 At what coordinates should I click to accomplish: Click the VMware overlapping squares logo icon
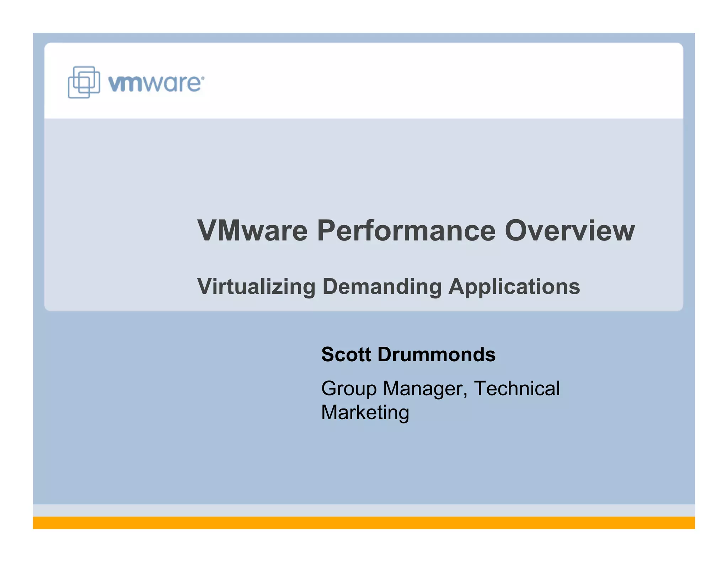[x=84, y=82]
